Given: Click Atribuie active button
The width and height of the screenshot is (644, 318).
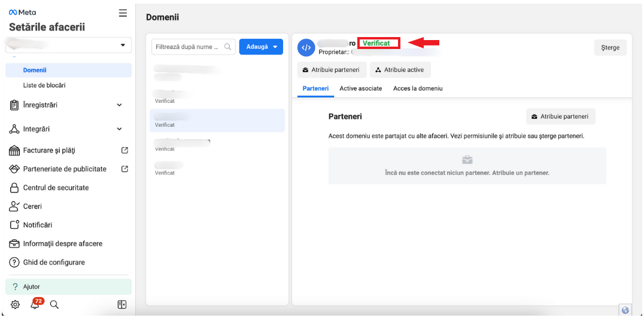Looking at the screenshot, I should [400, 70].
